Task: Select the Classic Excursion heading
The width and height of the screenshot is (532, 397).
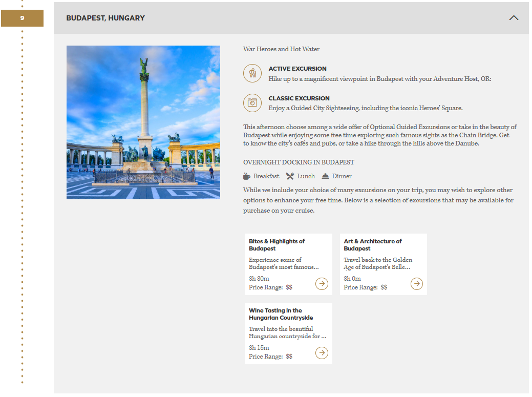Action: pyautogui.click(x=299, y=98)
